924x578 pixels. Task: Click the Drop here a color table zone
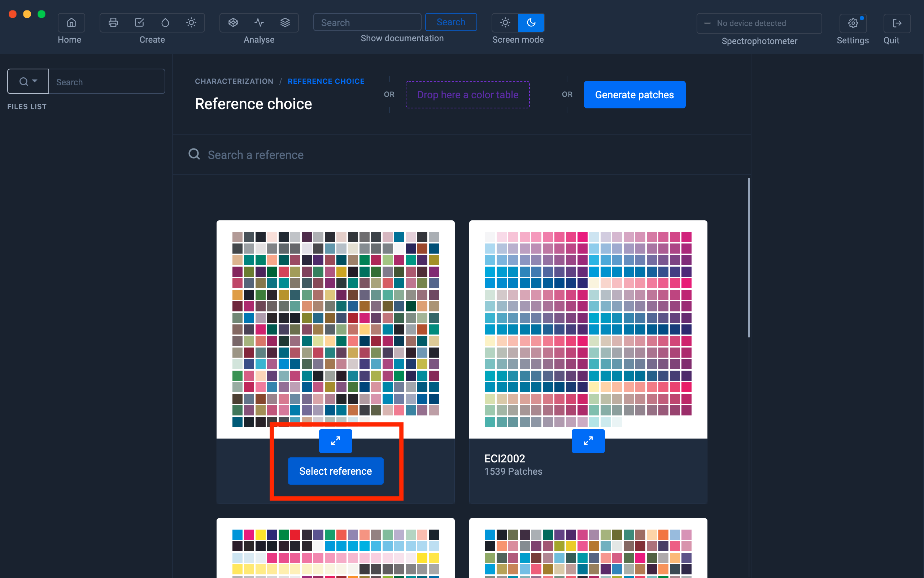[x=468, y=94]
